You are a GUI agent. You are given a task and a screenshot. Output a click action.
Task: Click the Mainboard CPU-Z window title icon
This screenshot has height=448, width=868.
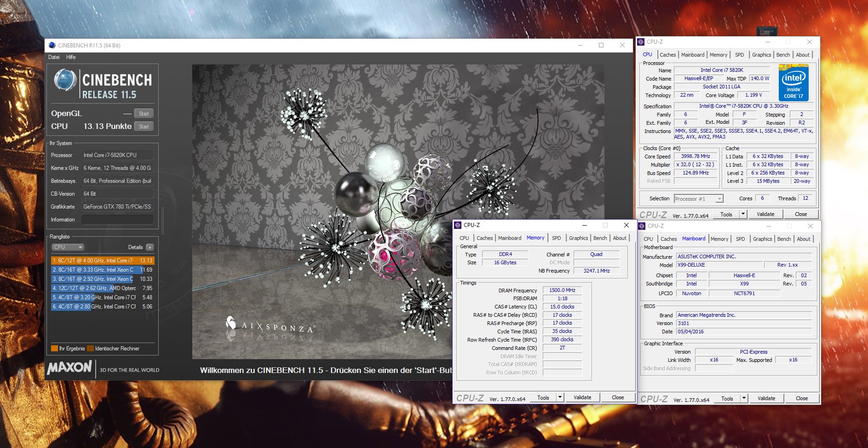pos(642,226)
